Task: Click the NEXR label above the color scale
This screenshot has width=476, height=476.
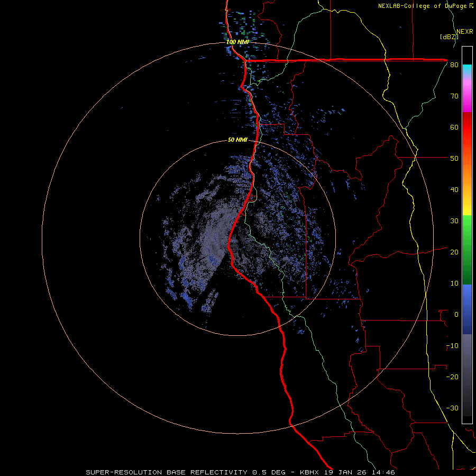Action: tap(465, 32)
